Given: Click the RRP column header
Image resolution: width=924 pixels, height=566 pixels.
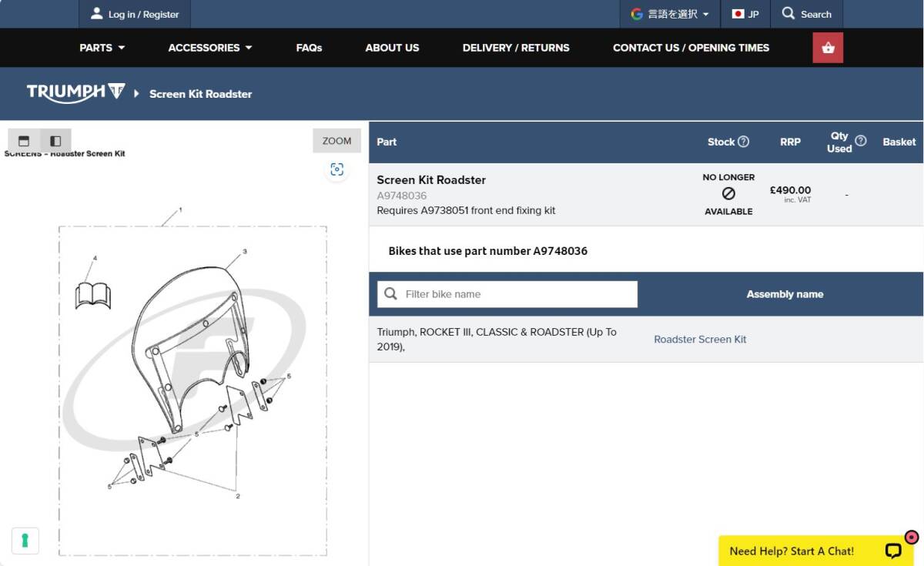Looking at the screenshot, I should click(x=790, y=142).
